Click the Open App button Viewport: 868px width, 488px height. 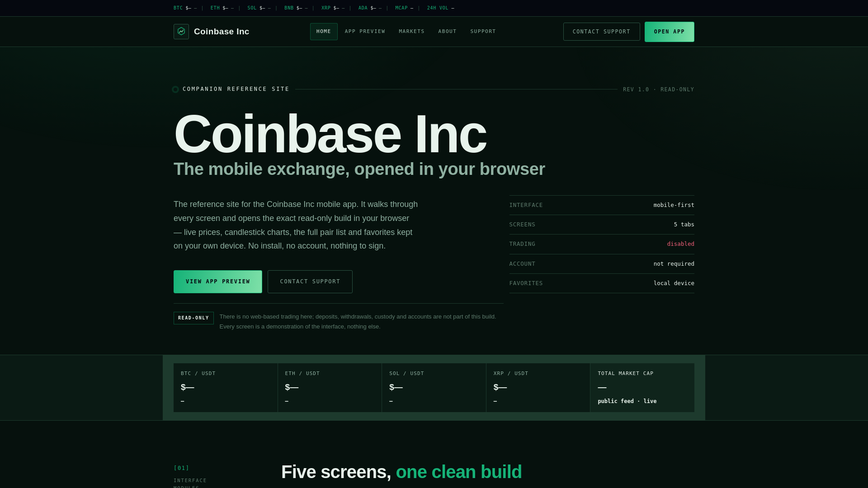pyautogui.click(x=670, y=32)
